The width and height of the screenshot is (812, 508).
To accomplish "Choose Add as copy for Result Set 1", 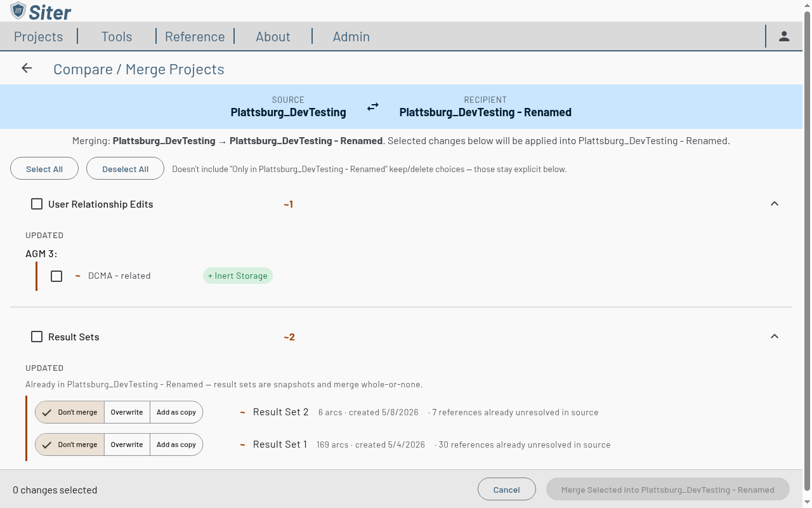I will (176, 444).
